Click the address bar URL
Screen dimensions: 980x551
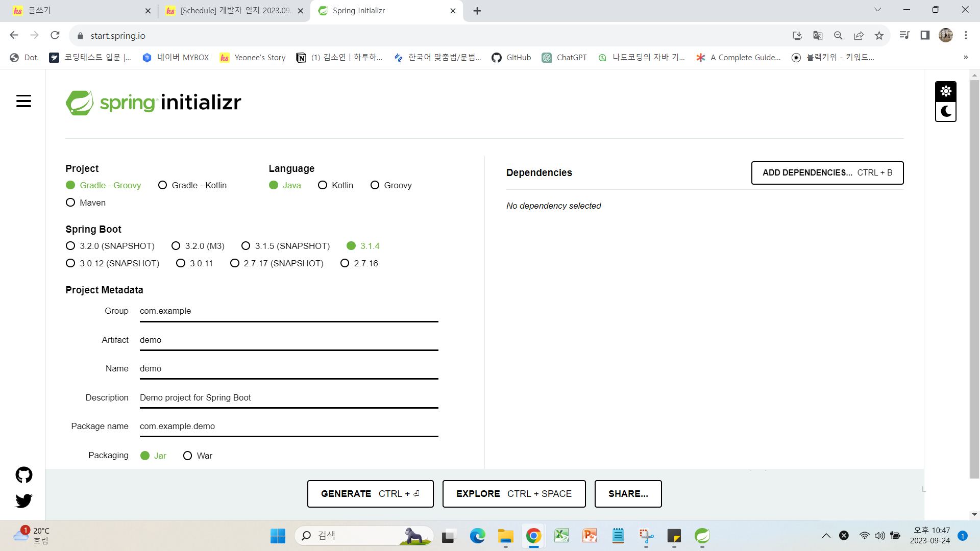click(118, 36)
